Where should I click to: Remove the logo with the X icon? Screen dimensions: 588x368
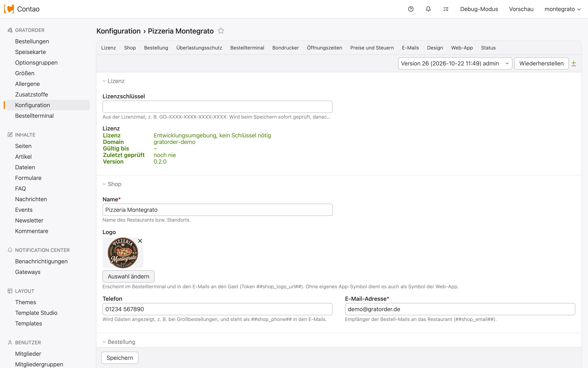pyautogui.click(x=140, y=241)
